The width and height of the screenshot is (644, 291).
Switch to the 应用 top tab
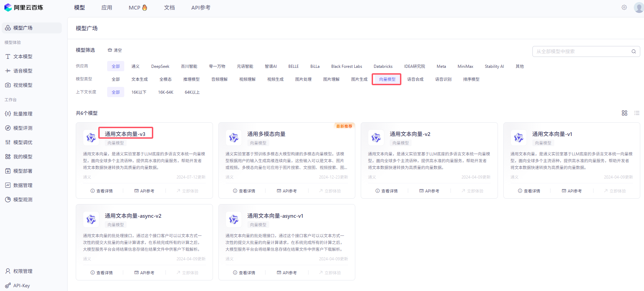tap(106, 7)
